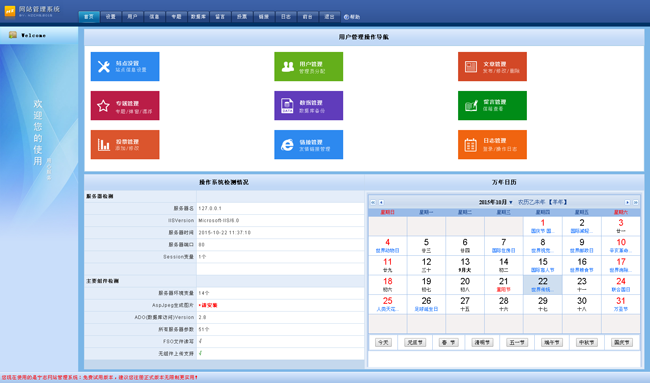Select the 日志 logs tab
This screenshot has height=383, width=650.
pyautogui.click(x=286, y=17)
